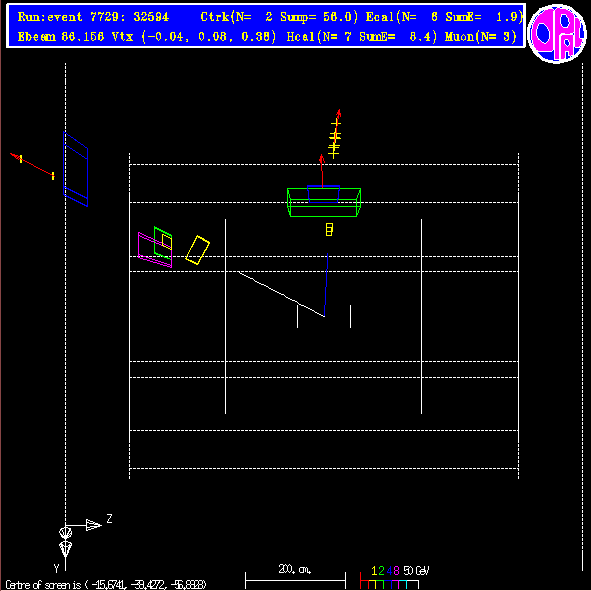Click the red arrow above the green box
592x591 pixels.
(322, 171)
